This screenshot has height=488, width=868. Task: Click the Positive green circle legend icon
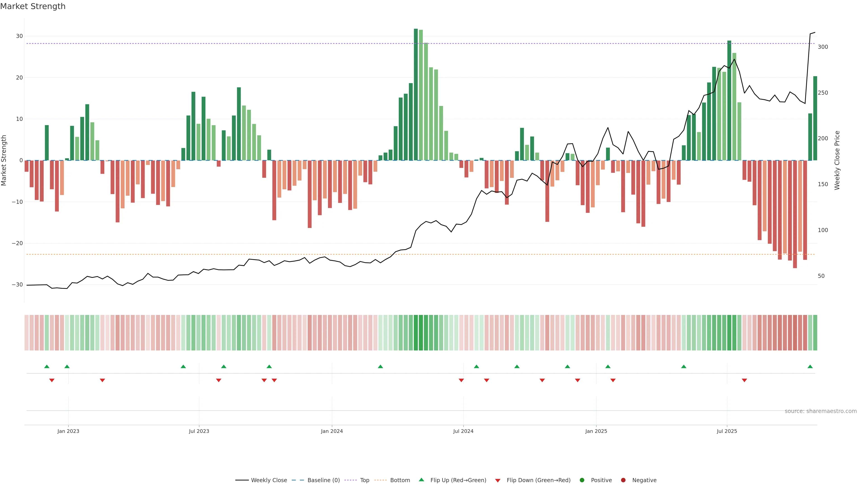point(582,480)
